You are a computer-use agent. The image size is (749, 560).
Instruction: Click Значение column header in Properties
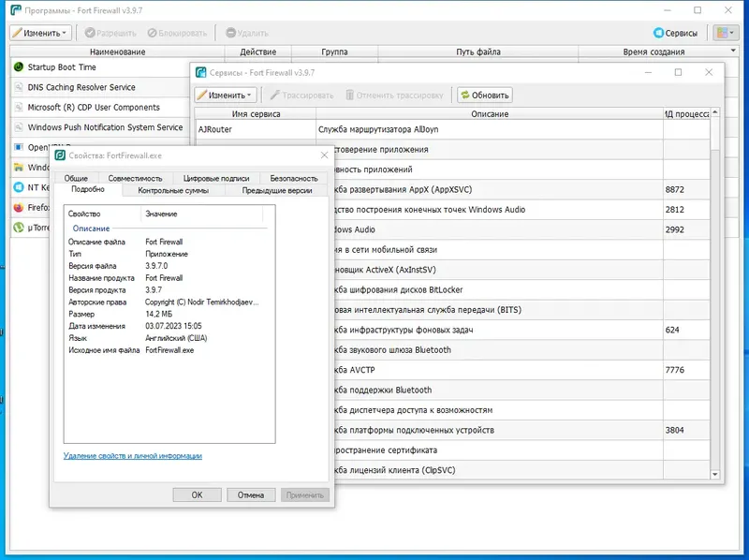coord(202,214)
